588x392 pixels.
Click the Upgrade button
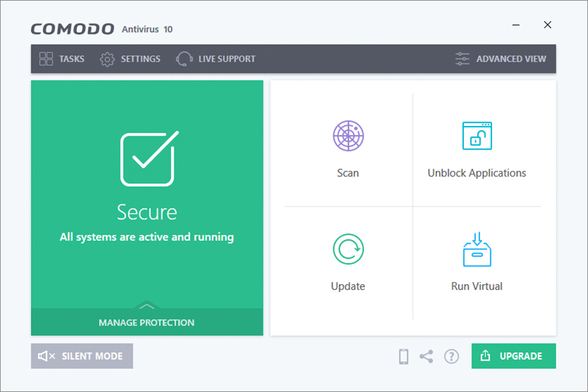[514, 356]
